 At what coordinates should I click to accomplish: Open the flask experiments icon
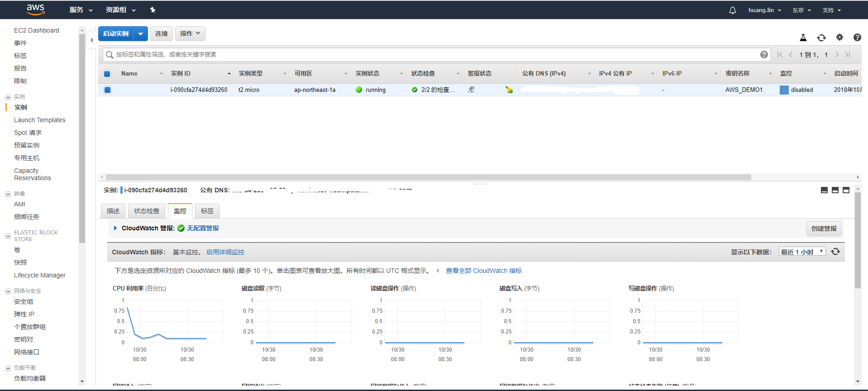pyautogui.click(x=803, y=38)
